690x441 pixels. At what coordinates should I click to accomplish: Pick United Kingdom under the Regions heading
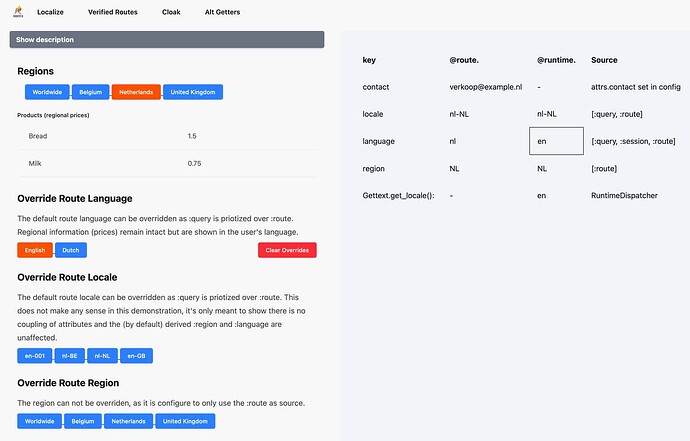coord(193,92)
